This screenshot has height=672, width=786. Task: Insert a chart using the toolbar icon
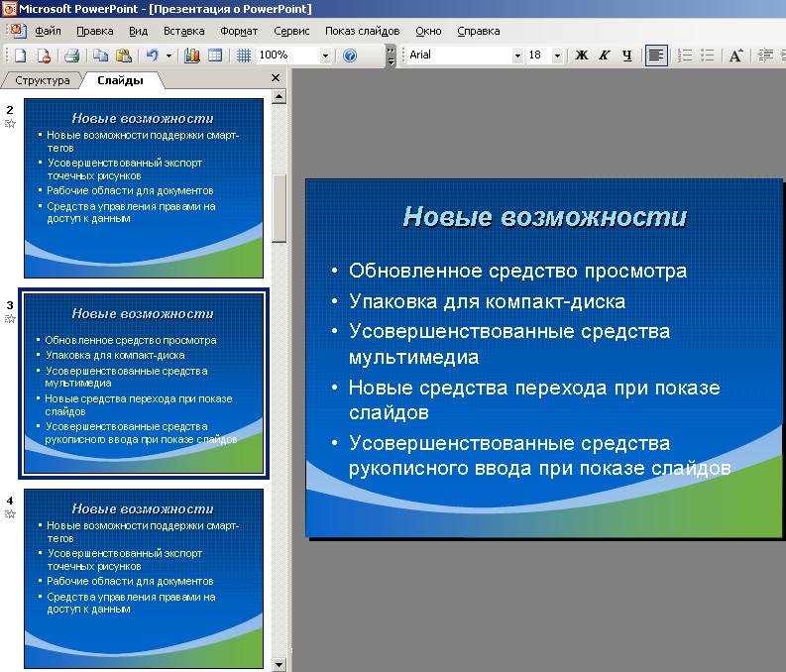pos(192,56)
